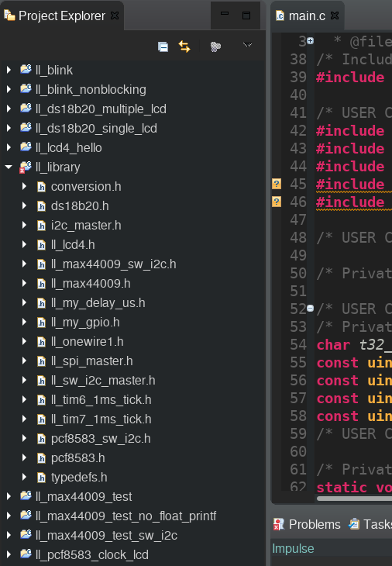Expand the ll_ds18b20_single_lcd project

pos(9,128)
